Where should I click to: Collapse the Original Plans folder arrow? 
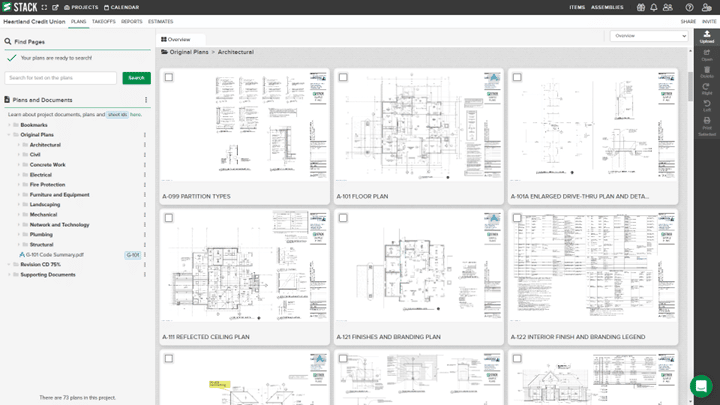9,135
